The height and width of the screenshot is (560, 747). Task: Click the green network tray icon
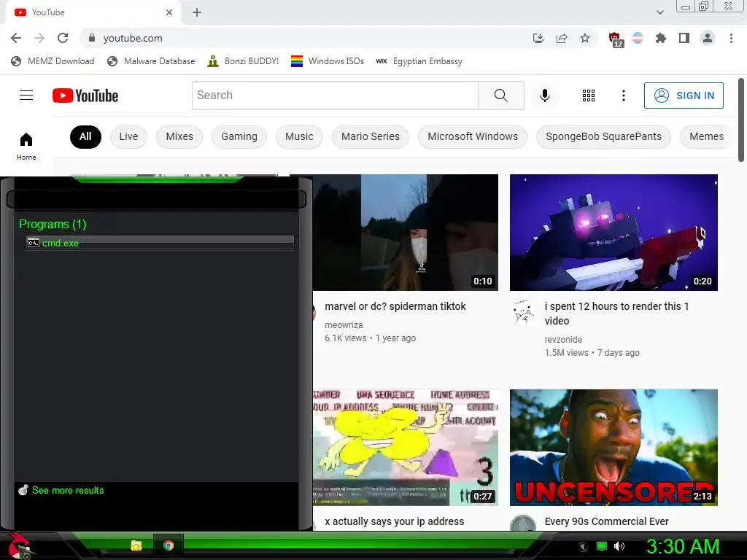coord(602,546)
